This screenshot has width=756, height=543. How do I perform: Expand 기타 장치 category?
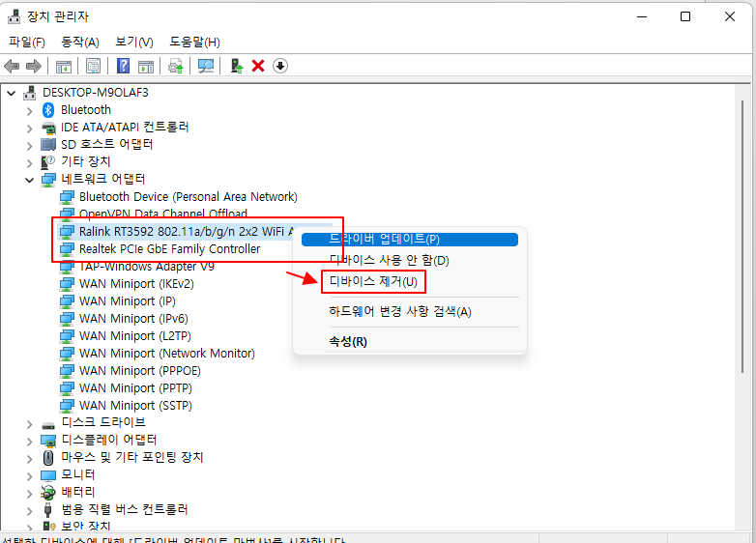[29, 163]
